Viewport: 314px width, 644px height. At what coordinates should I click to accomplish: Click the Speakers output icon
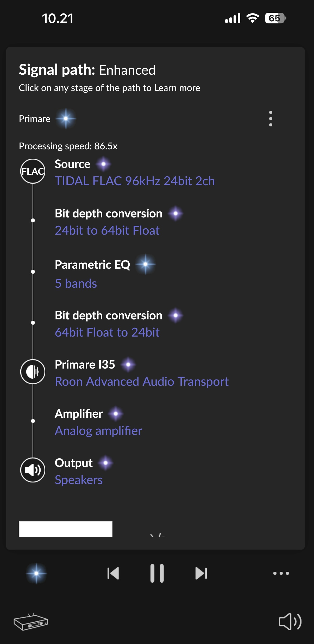[33, 470]
